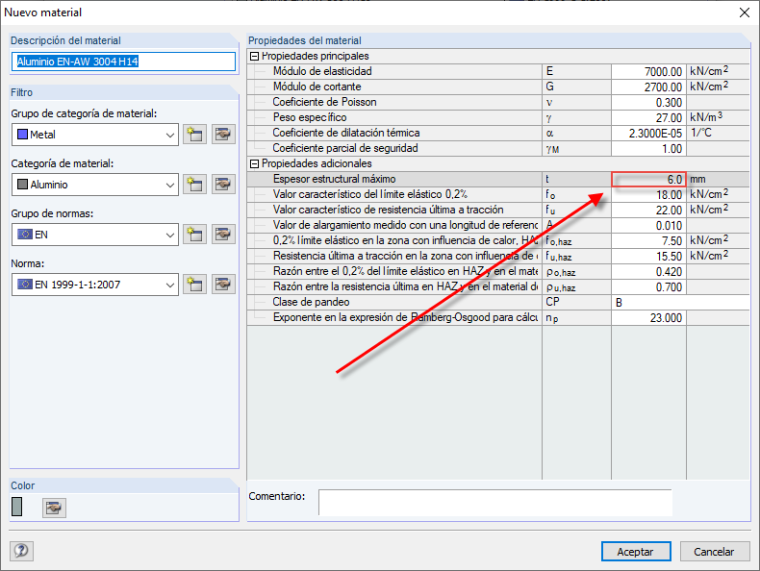760x571 pixels.
Task: Select the ρu,haz value 0.700
Action: [649, 287]
